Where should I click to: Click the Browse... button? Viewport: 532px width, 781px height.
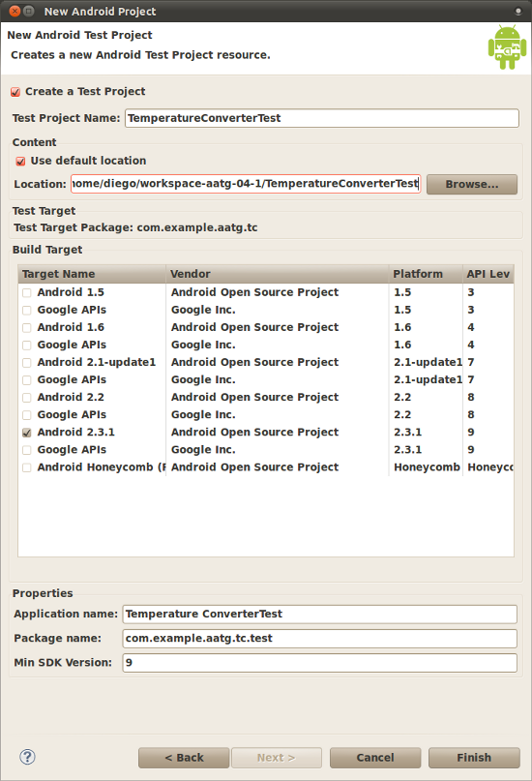point(472,184)
